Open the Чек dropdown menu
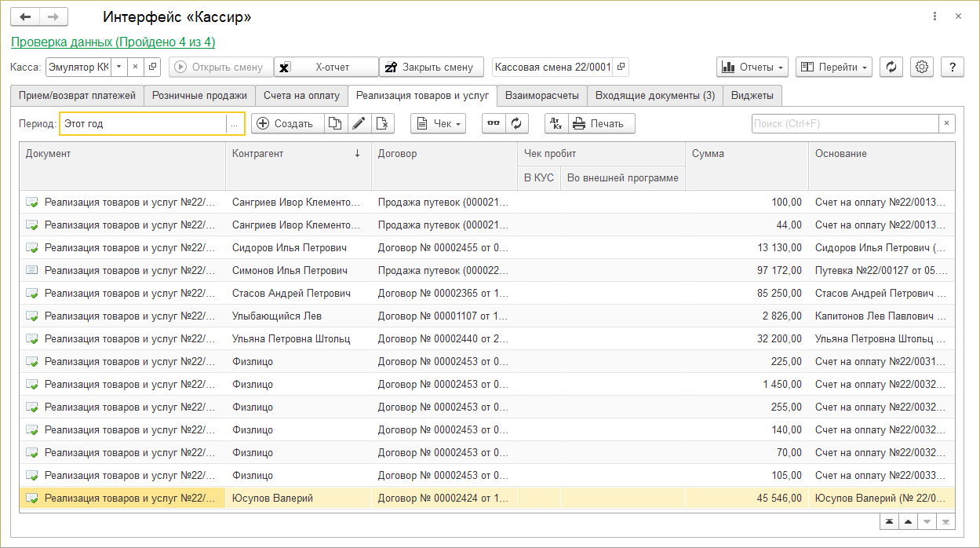 pyautogui.click(x=438, y=123)
